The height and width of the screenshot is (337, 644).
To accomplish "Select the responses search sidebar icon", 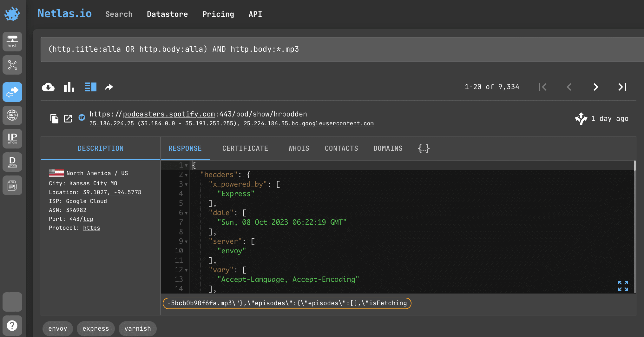I will coord(12,92).
